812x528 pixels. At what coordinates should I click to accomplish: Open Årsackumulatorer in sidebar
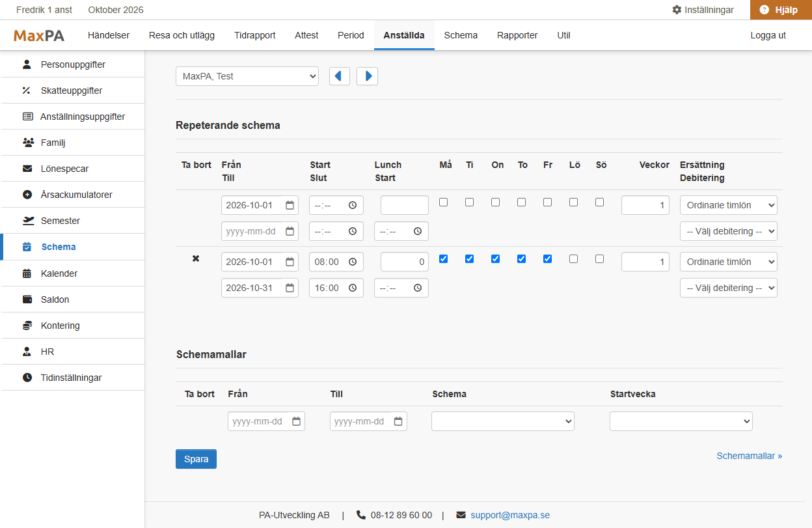click(72, 195)
